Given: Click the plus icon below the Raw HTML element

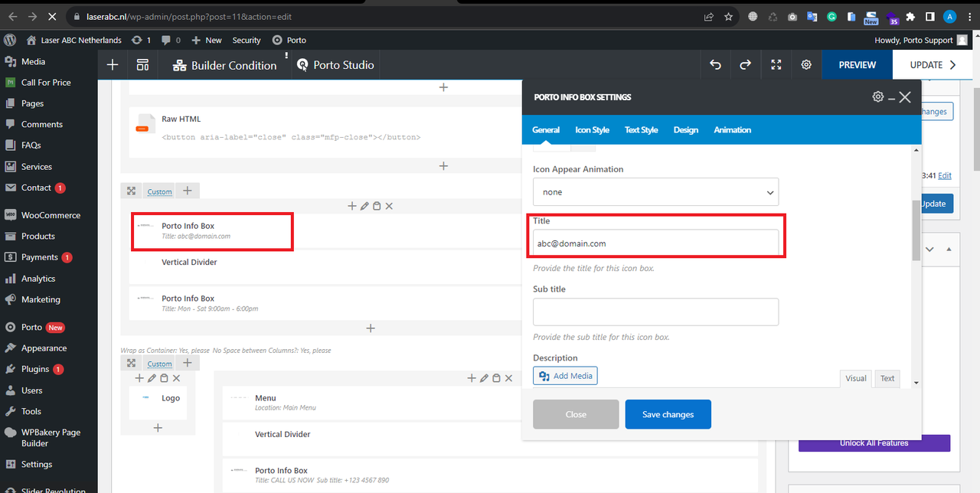Looking at the screenshot, I should click(x=443, y=166).
